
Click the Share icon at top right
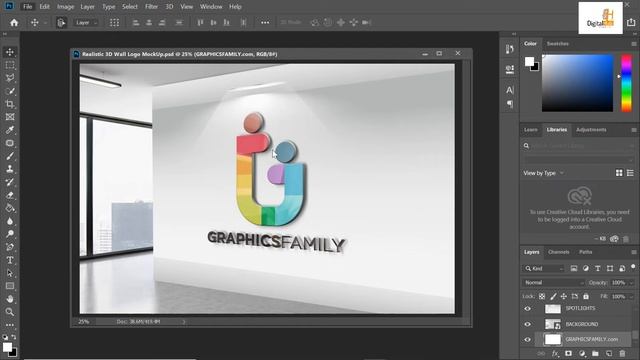[x=631, y=22]
